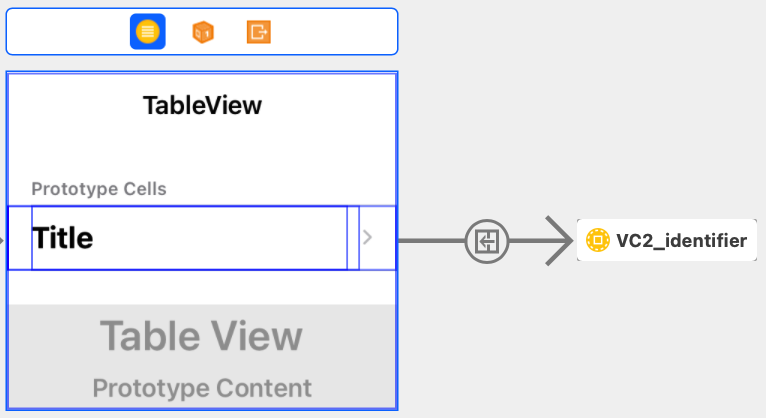Click the white area below the prototype cell
The height and width of the screenshot is (418, 766).
point(202,287)
